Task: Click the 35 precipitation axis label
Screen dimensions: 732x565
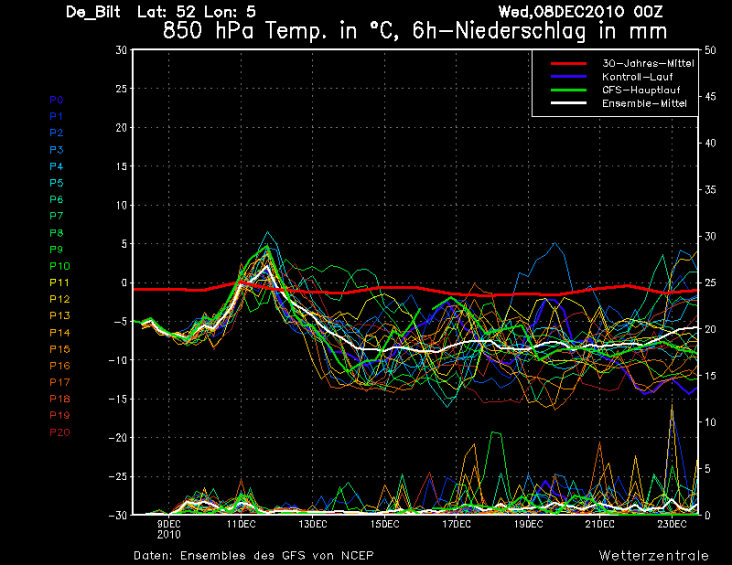Action: click(x=710, y=190)
